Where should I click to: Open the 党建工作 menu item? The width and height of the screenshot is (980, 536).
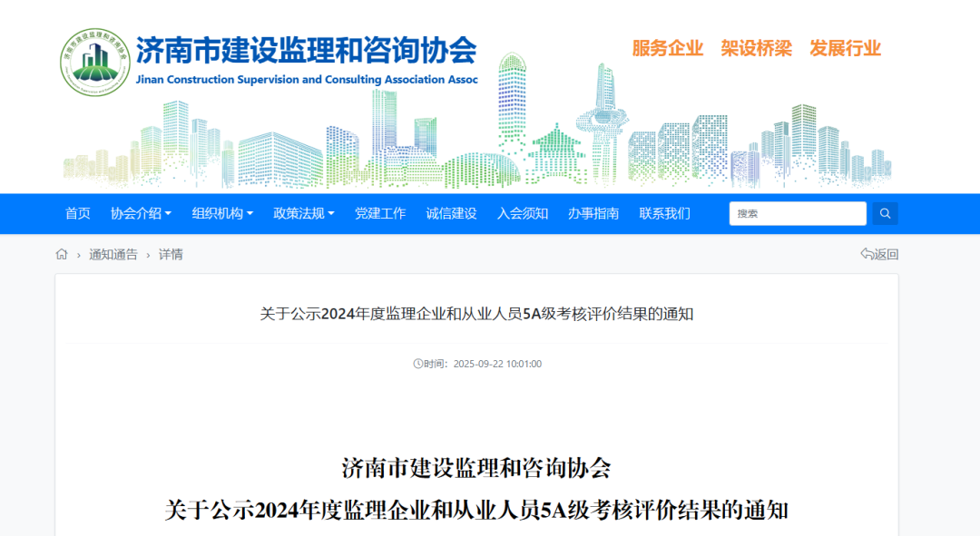click(x=380, y=214)
